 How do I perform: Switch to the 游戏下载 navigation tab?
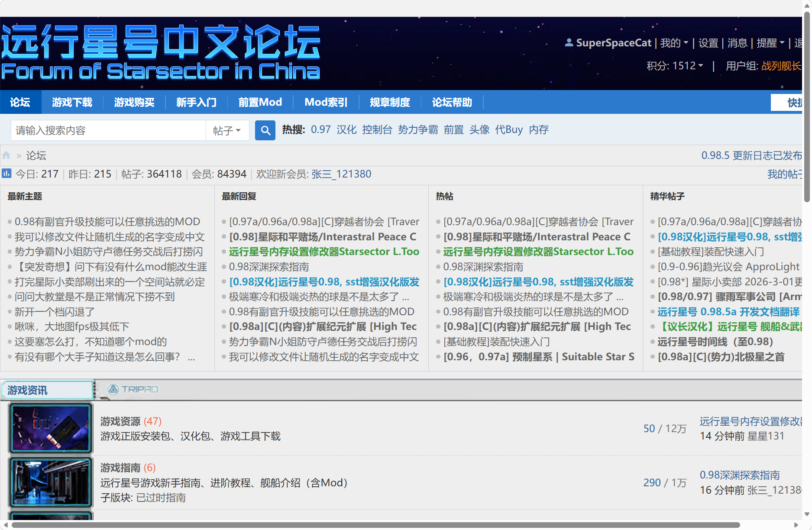tap(72, 102)
